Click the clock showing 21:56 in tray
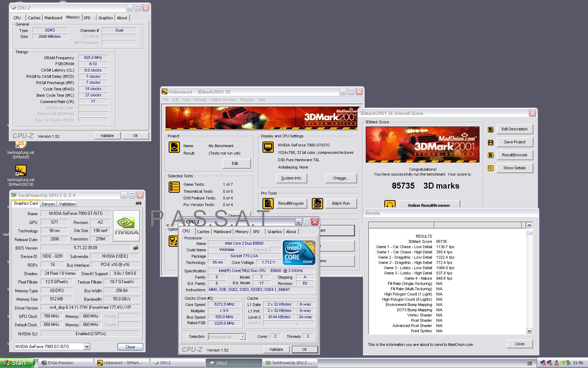This screenshot has height=368, width=588. (x=578, y=363)
